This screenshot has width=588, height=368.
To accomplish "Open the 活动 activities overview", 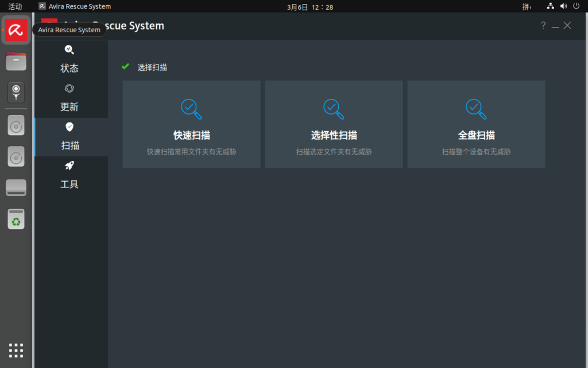I will pyautogui.click(x=15, y=6).
